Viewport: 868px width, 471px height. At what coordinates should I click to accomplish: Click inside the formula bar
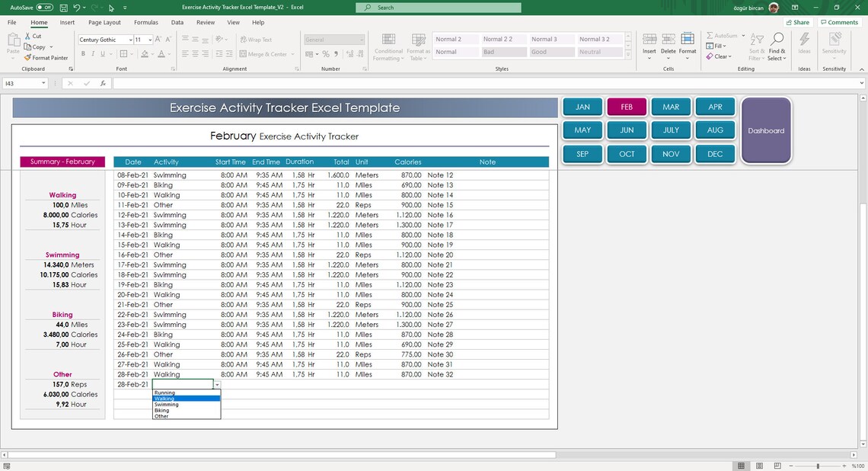(x=305, y=83)
